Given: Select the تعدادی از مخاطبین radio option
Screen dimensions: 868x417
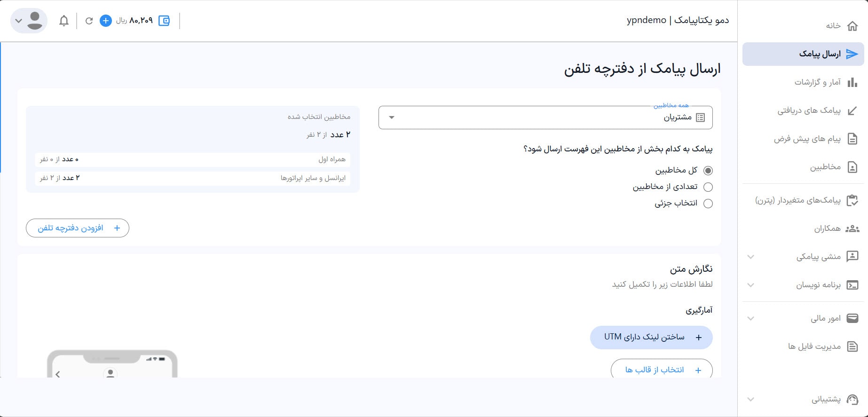Looking at the screenshot, I should coord(708,187).
